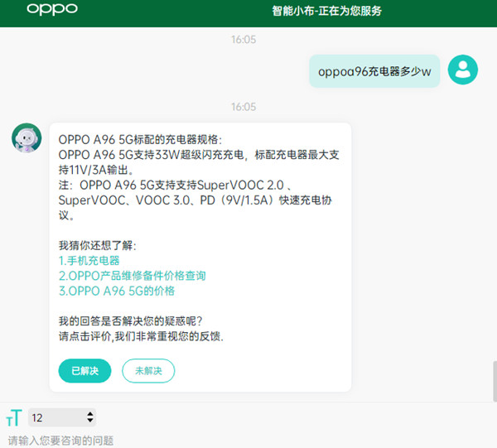Image resolution: width=497 pixels, height=448 pixels.
Task: Click the user avatar icon beside the question
Action: pos(463,70)
